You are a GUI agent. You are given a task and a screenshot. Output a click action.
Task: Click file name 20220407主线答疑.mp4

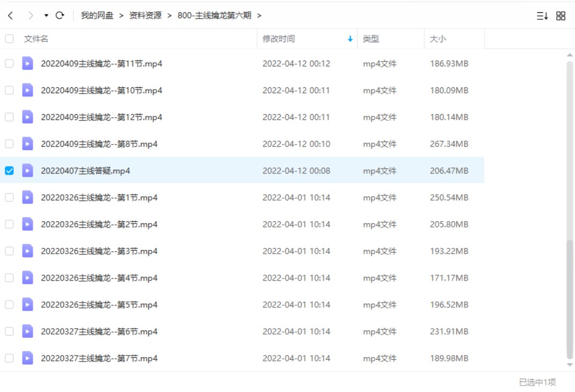86,170
